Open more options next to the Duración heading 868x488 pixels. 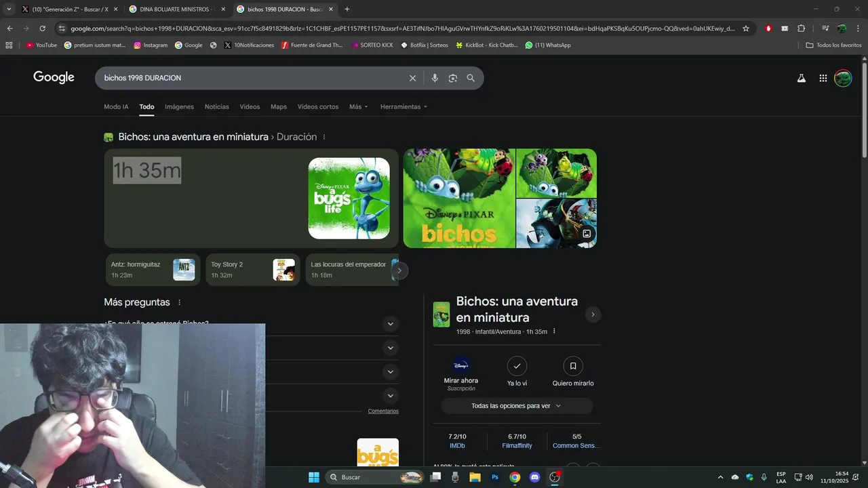(324, 137)
